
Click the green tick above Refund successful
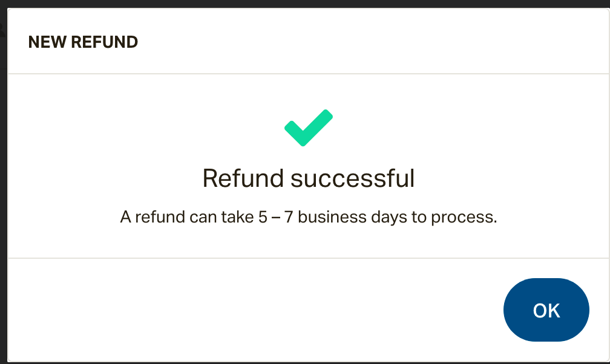coord(309,128)
